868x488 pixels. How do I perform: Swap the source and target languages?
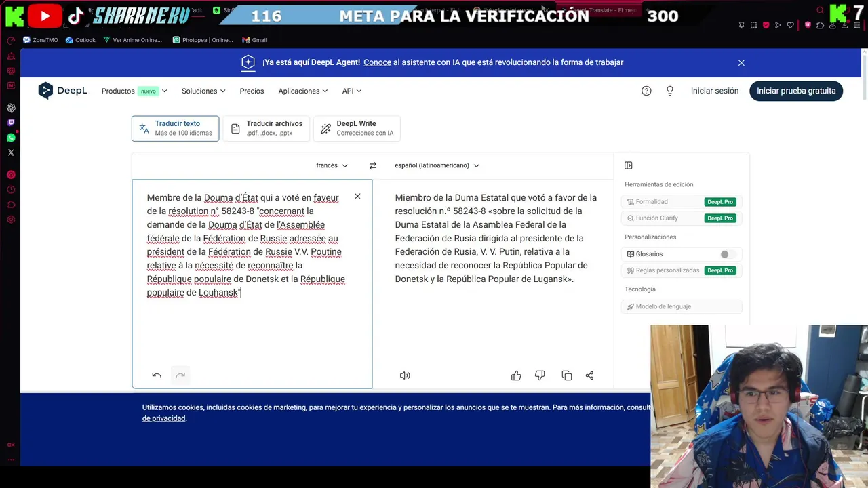click(372, 165)
